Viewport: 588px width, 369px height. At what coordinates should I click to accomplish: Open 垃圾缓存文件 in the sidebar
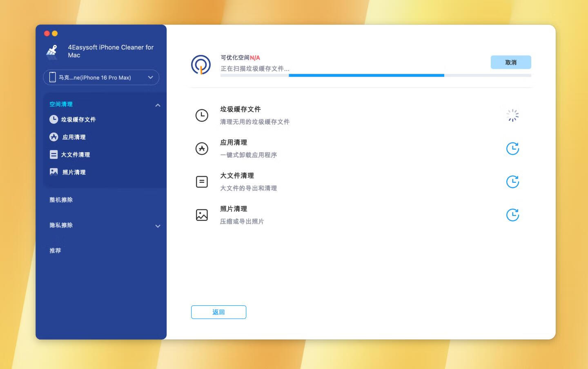pyautogui.click(x=78, y=120)
